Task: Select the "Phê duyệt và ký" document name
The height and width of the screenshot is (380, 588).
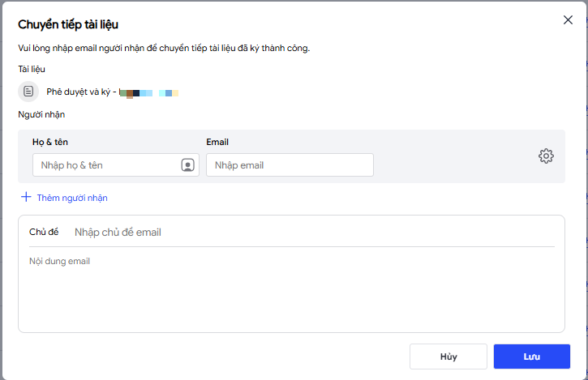Action: point(79,92)
